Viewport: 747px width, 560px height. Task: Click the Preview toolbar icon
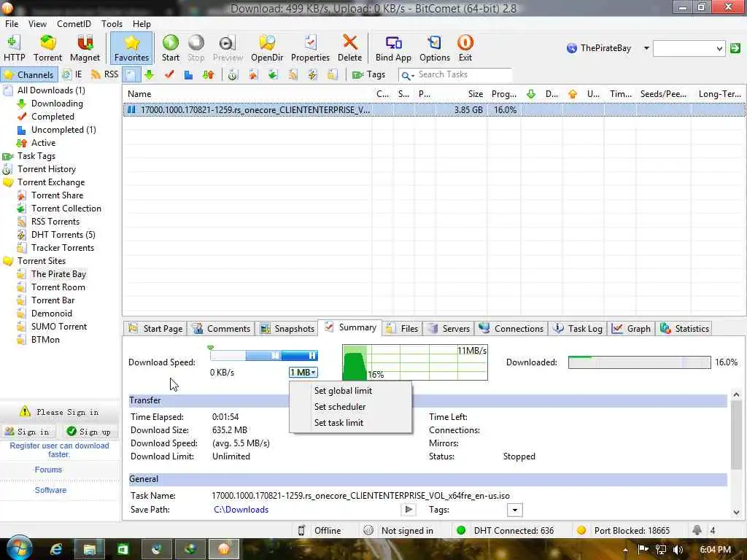click(x=228, y=48)
